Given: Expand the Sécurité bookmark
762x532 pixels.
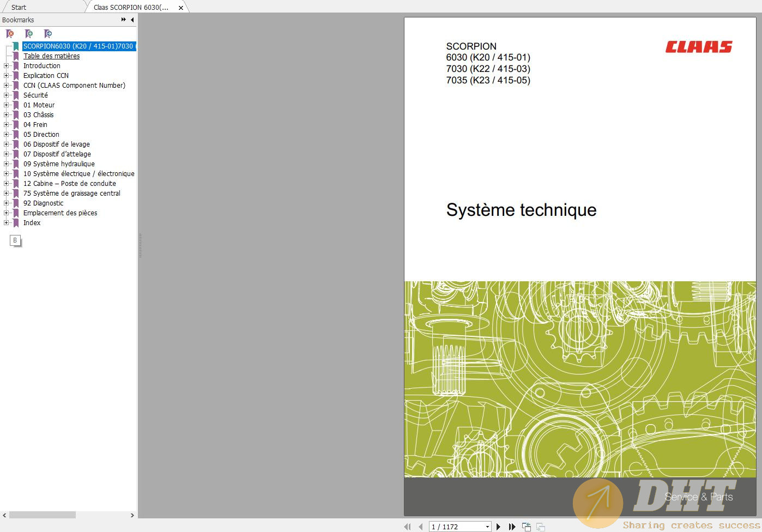Looking at the screenshot, I should tap(7, 95).
